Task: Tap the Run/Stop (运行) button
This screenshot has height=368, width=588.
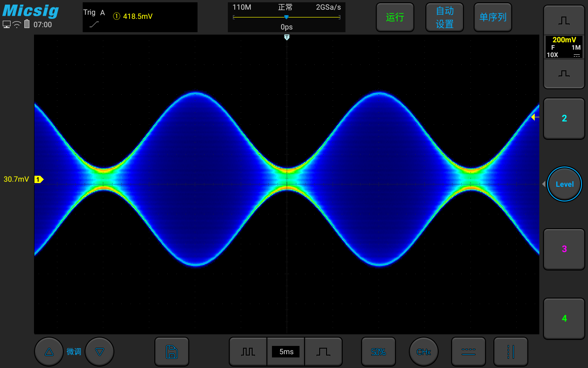Action: (395, 17)
